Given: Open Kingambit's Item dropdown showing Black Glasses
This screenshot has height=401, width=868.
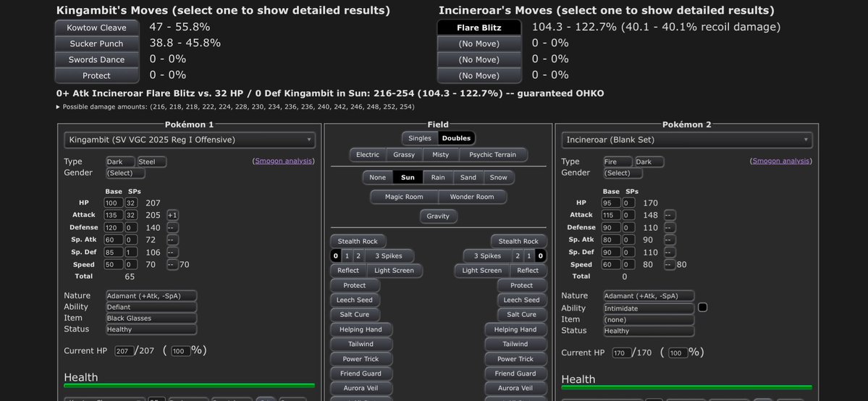Looking at the screenshot, I should coord(151,318).
